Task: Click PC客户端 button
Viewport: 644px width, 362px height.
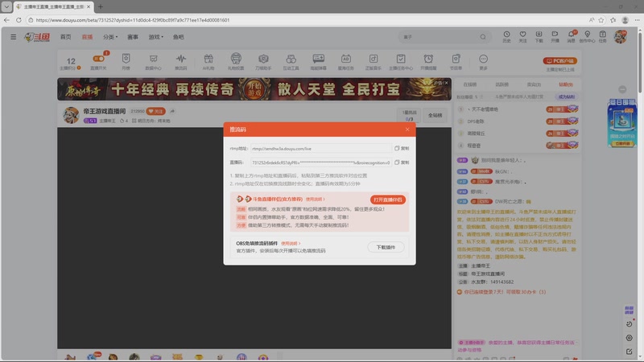Action: click(560, 61)
